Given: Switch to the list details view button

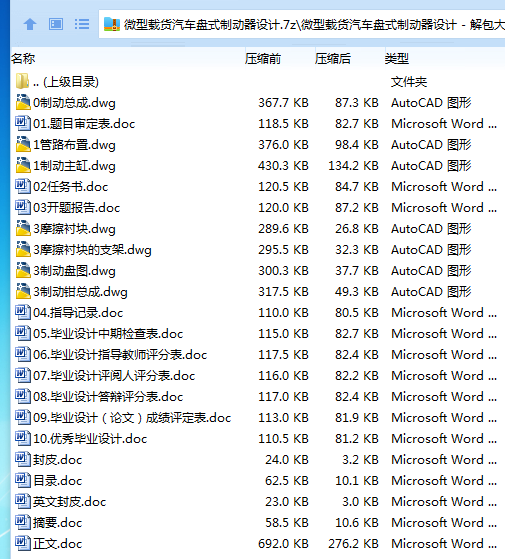Looking at the screenshot, I should pos(82,24).
